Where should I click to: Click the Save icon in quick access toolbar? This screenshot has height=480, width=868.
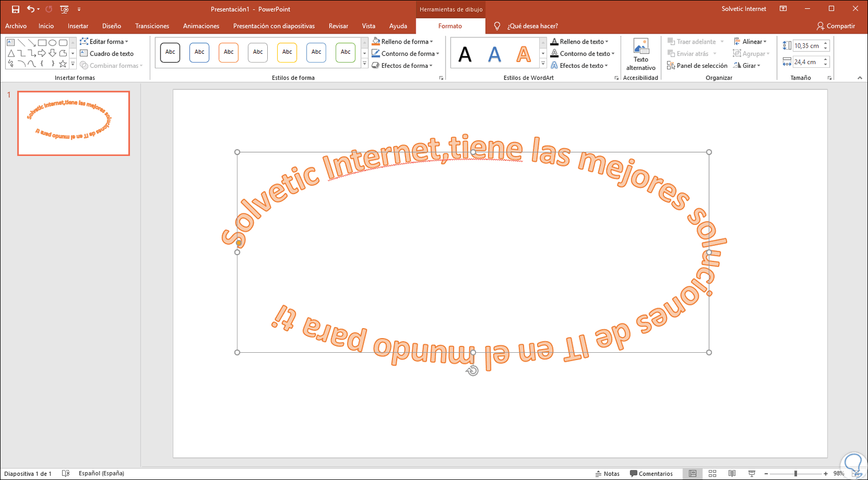click(15, 9)
